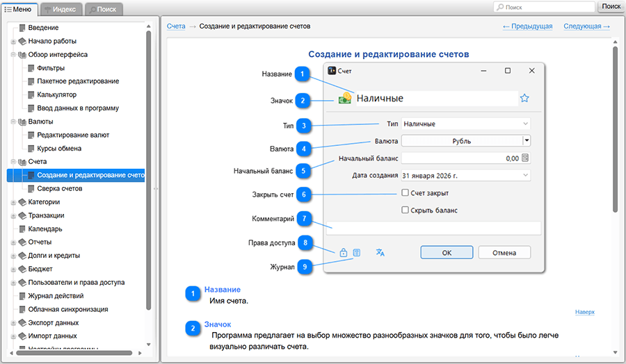Click the favorite star icon in account dialog

tap(524, 98)
